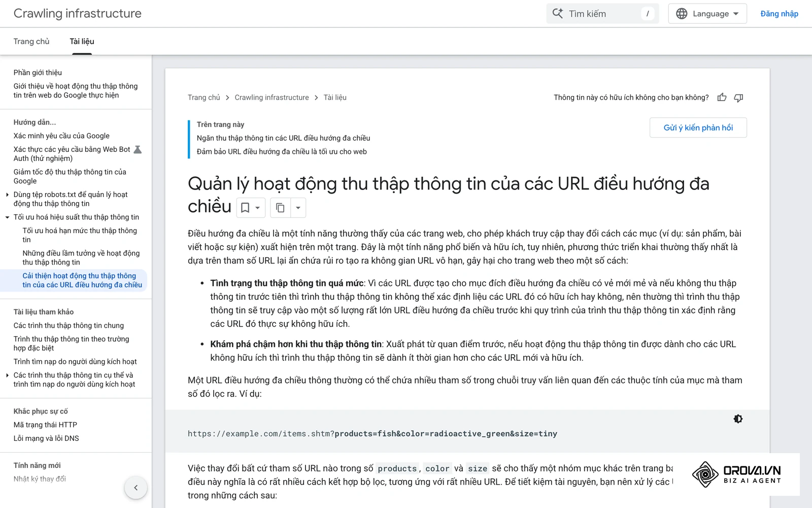Click the thumbs up helpful icon

[x=722, y=98]
